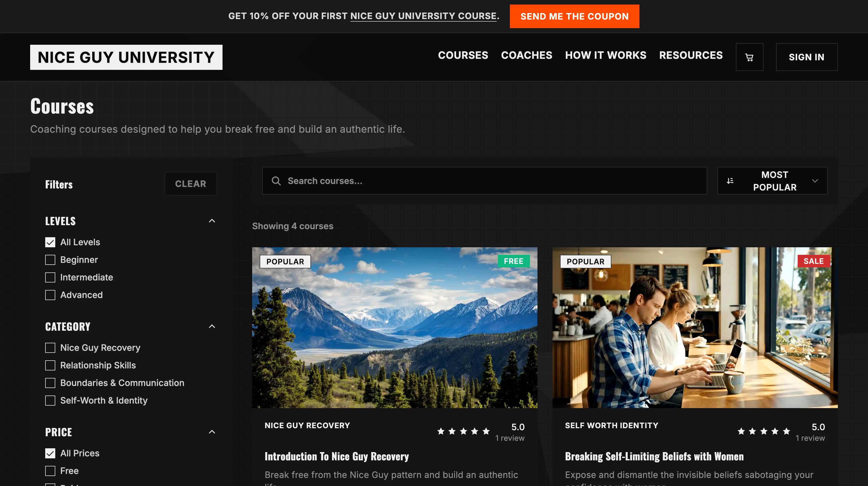Image resolution: width=868 pixels, height=486 pixels.
Task: Click the Sale badge on coffee shop course
Action: [814, 261]
